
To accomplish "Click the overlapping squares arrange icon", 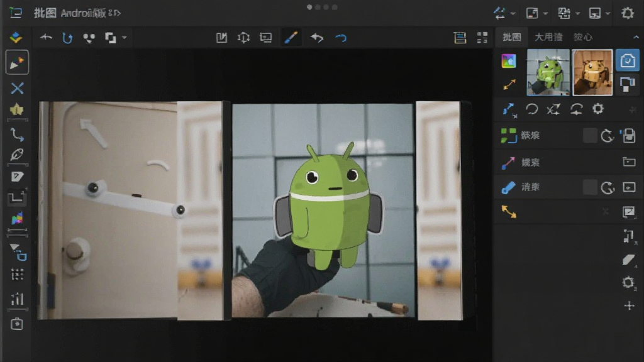I will pos(110,38).
